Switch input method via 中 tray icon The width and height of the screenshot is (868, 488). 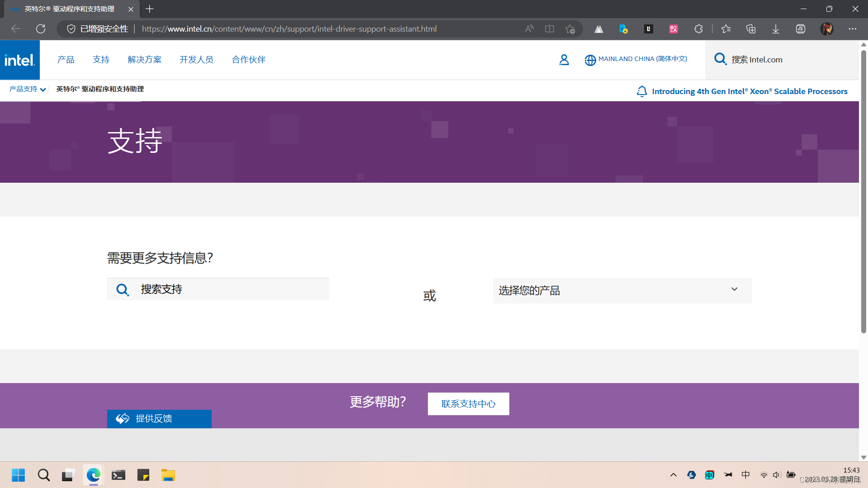745,475
